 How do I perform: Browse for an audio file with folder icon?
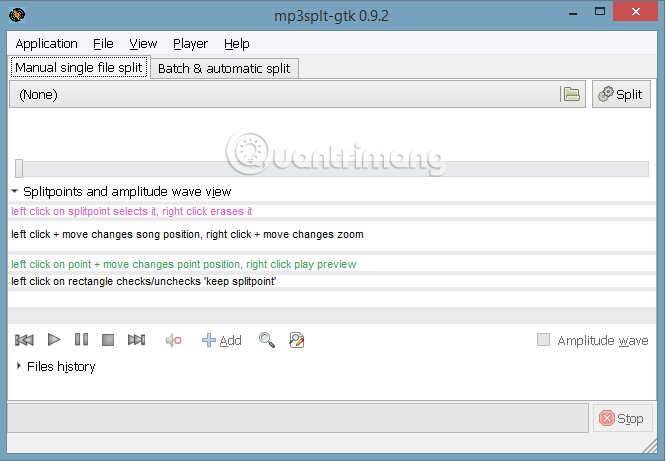[x=571, y=94]
